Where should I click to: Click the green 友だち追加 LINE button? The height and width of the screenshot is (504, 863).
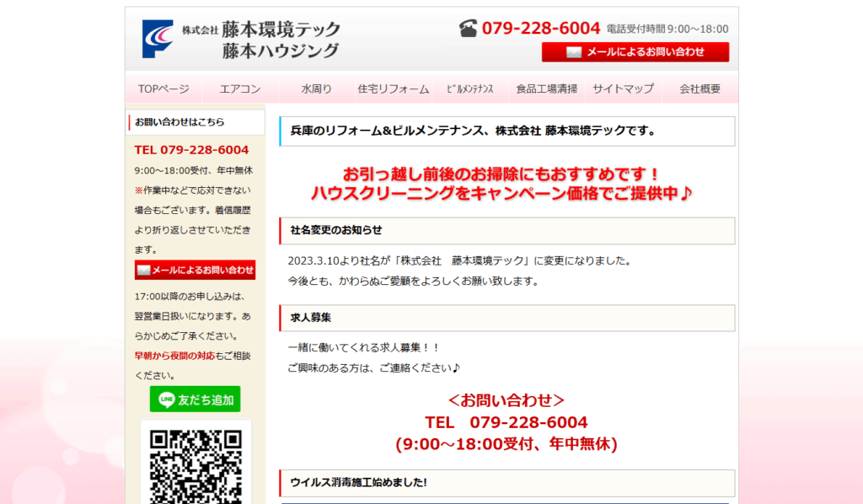(x=194, y=399)
